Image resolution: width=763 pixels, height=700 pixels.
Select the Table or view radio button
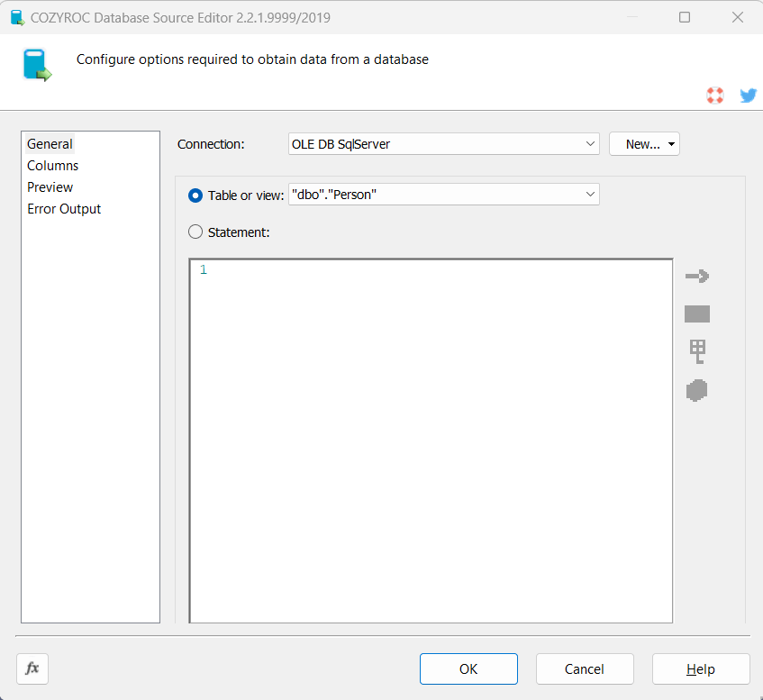tap(195, 195)
